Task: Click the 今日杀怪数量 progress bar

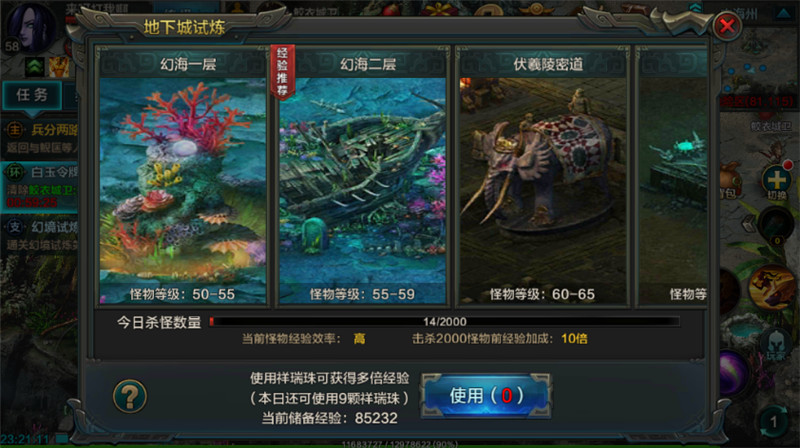Action: click(444, 321)
